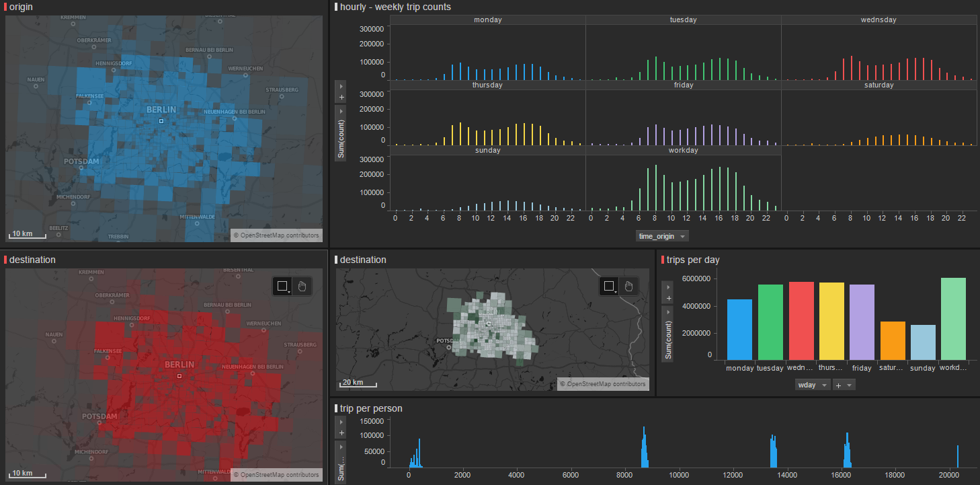Activate pan hand tool on green destination map

click(628, 286)
